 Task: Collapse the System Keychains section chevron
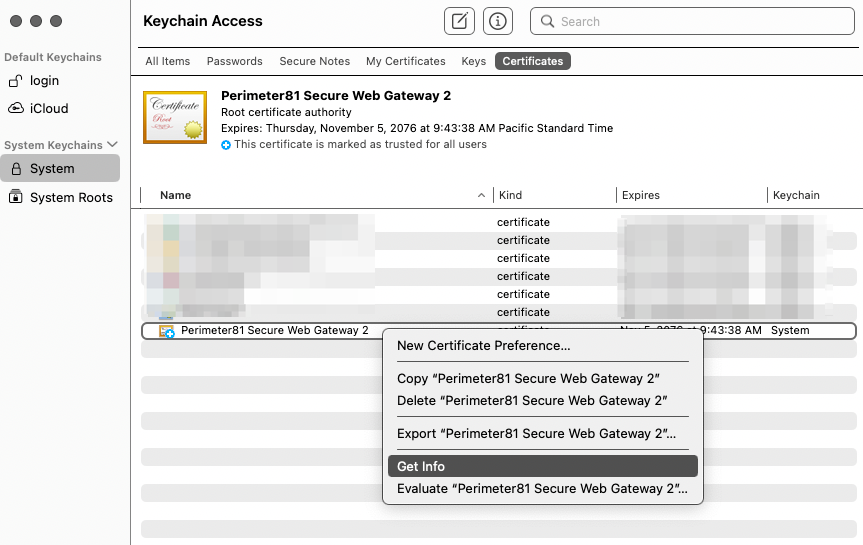tap(113, 144)
